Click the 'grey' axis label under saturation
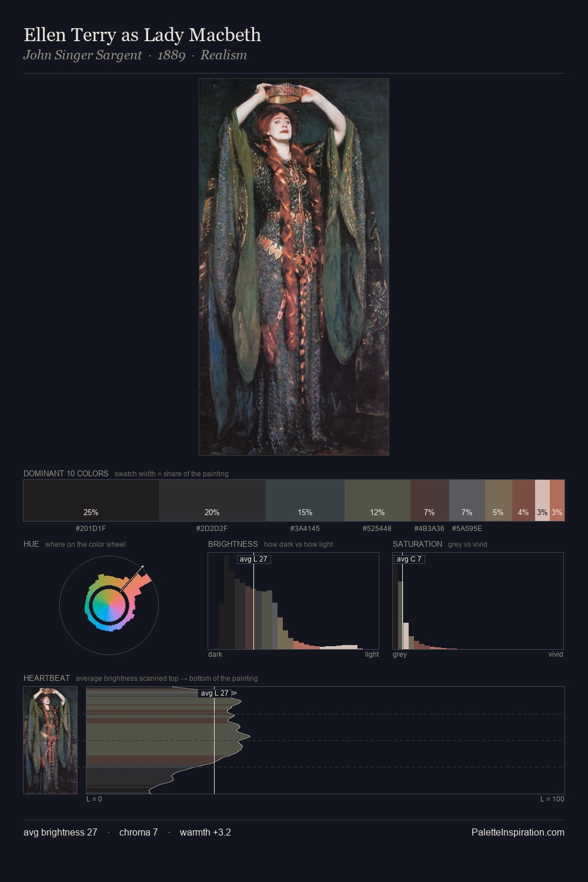The width and height of the screenshot is (588, 882). tap(400, 654)
